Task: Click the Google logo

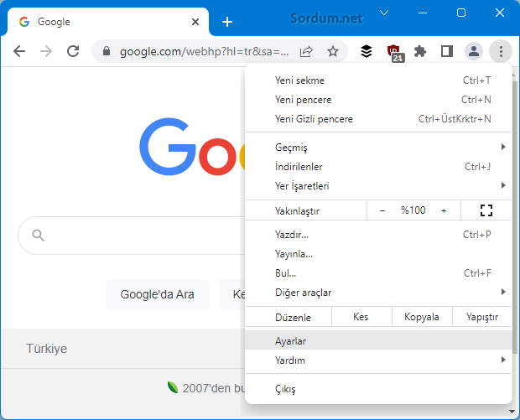Action: point(192,146)
